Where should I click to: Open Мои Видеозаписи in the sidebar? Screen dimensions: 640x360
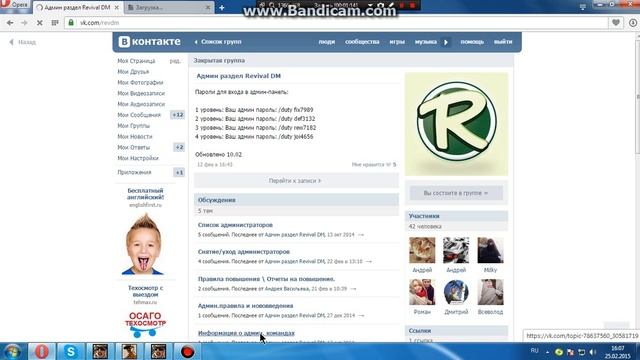point(141,93)
